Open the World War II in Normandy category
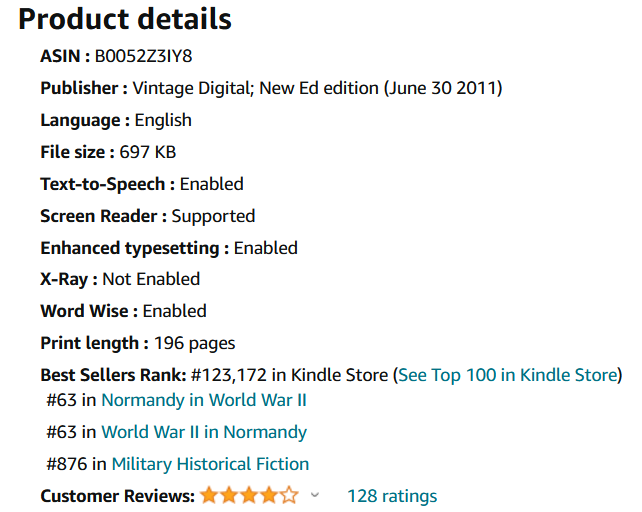The height and width of the screenshot is (512, 642). pos(204,432)
